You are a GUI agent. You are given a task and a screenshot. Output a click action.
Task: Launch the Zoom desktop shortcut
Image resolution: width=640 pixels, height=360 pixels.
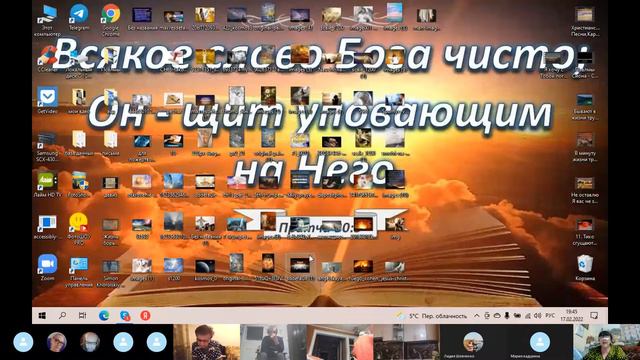pos(47,267)
